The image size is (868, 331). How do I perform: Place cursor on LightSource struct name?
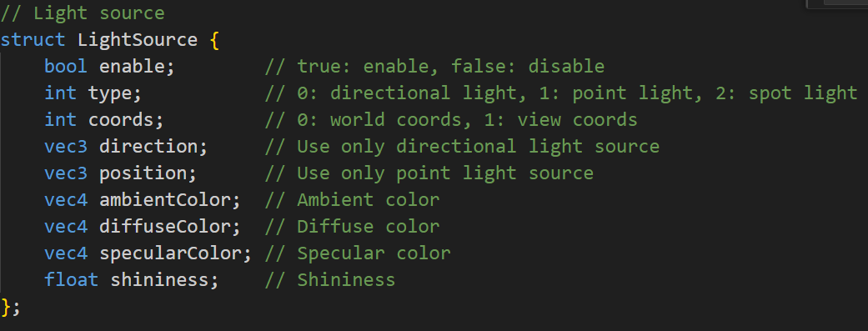[x=138, y=40]
